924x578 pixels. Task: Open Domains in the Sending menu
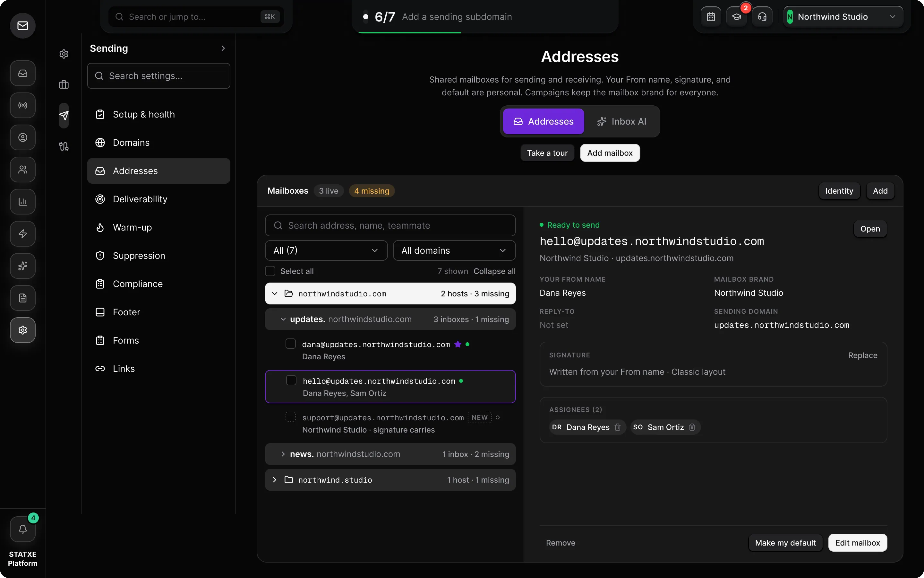click(x=158, y=143)
